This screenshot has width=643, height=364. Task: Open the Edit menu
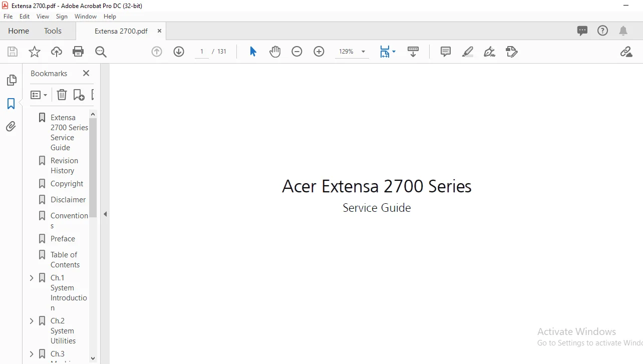coord(25,17)
